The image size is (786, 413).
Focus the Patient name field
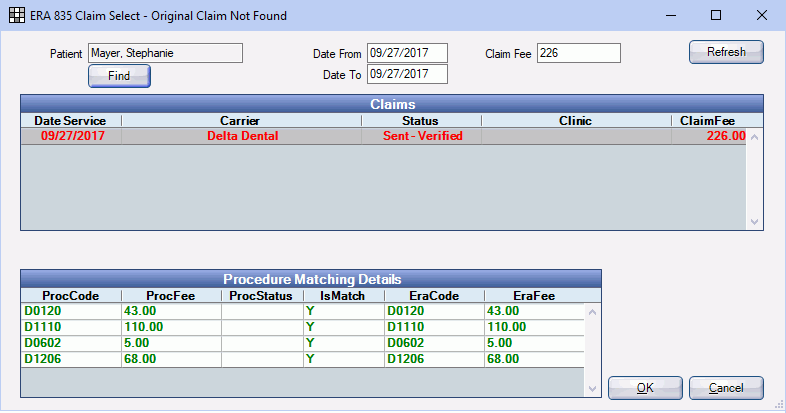click(x=165, y=53)
